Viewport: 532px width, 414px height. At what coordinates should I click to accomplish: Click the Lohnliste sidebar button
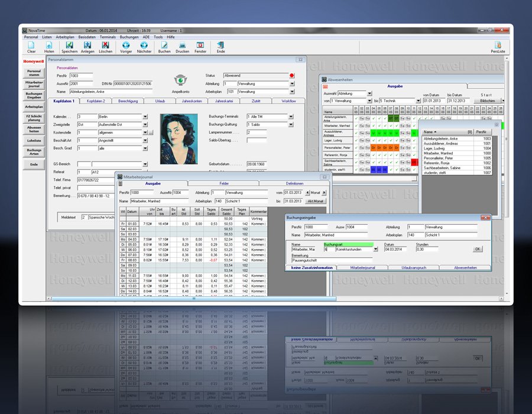tap(34, 141)
